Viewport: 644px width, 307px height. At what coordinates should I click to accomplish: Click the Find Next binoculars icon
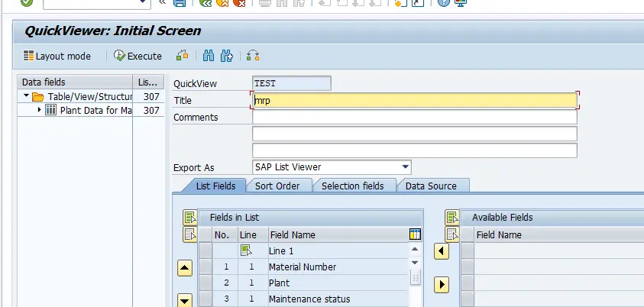[x=226, y=56]
